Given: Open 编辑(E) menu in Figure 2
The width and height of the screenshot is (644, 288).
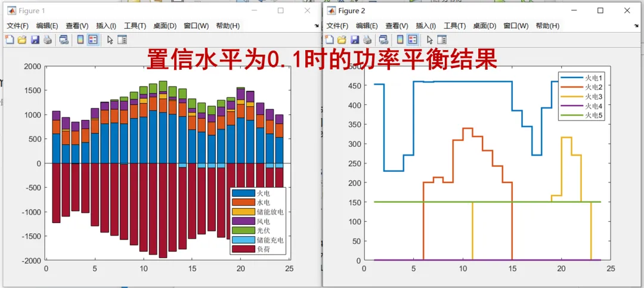Looking at the screenshot, I should (x=367, y=26).
